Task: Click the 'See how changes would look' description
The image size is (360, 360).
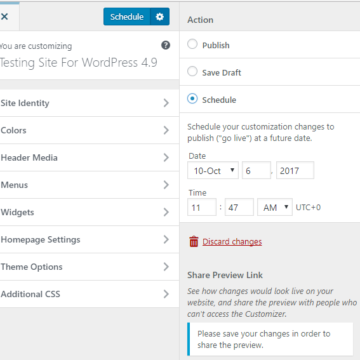Action: point(272,302)
